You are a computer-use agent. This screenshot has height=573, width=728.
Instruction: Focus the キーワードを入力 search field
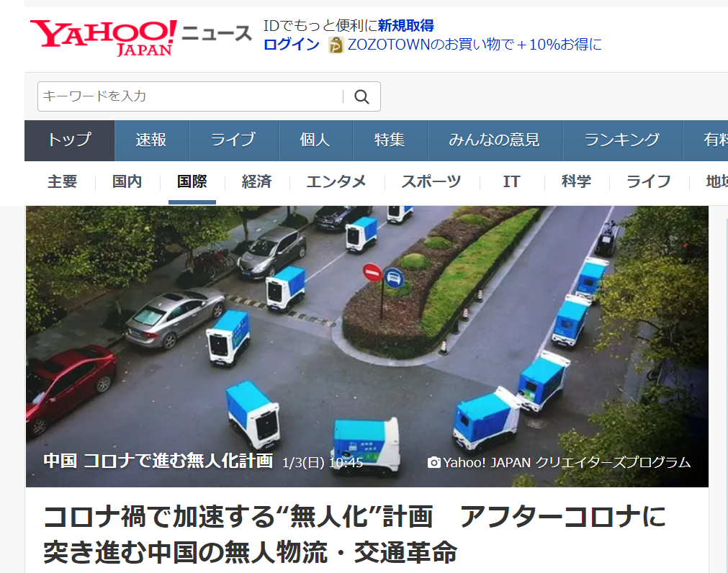point(190,96)
